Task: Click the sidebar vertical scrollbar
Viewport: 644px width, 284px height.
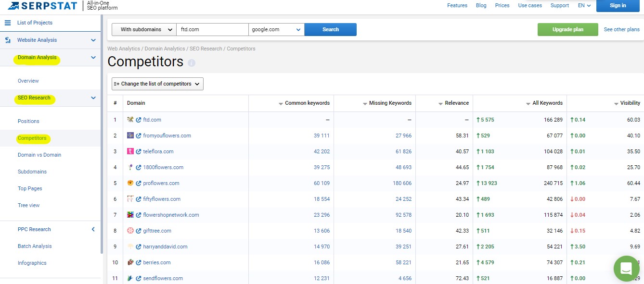Action: (x=102, y=135)
